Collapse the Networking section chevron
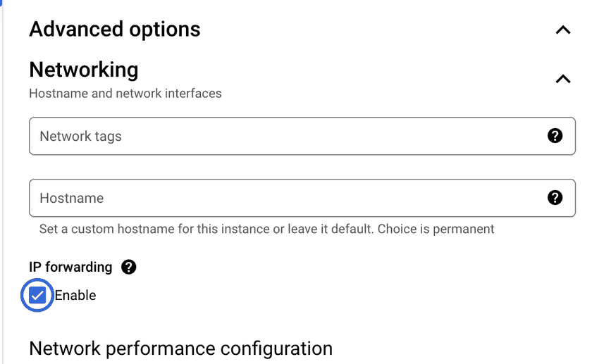 pos(562,79)
